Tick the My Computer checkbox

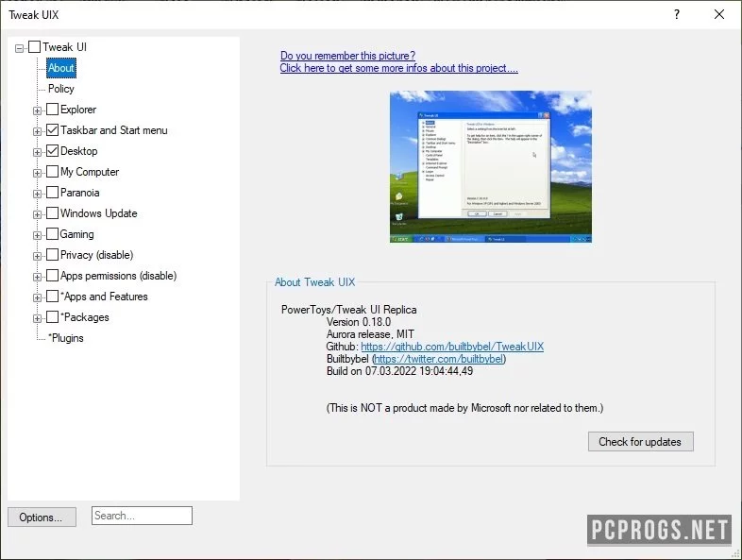click(x=53, y=172)
